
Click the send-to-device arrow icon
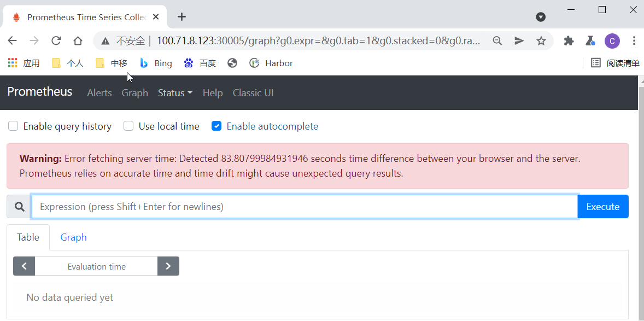click(518, 40)
